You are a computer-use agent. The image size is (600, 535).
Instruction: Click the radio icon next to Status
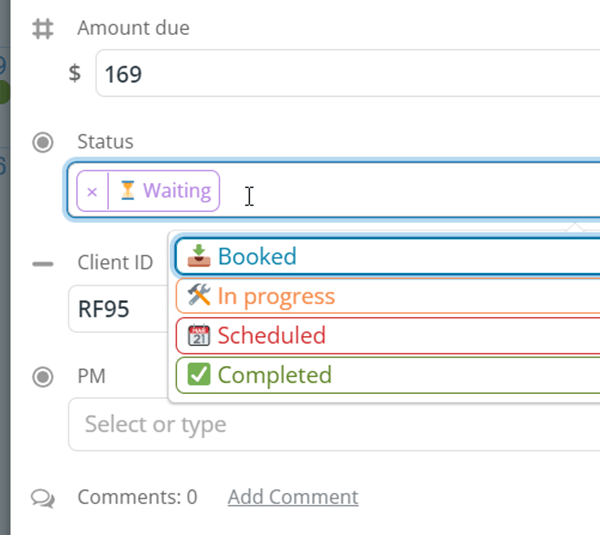coord(42,142)
